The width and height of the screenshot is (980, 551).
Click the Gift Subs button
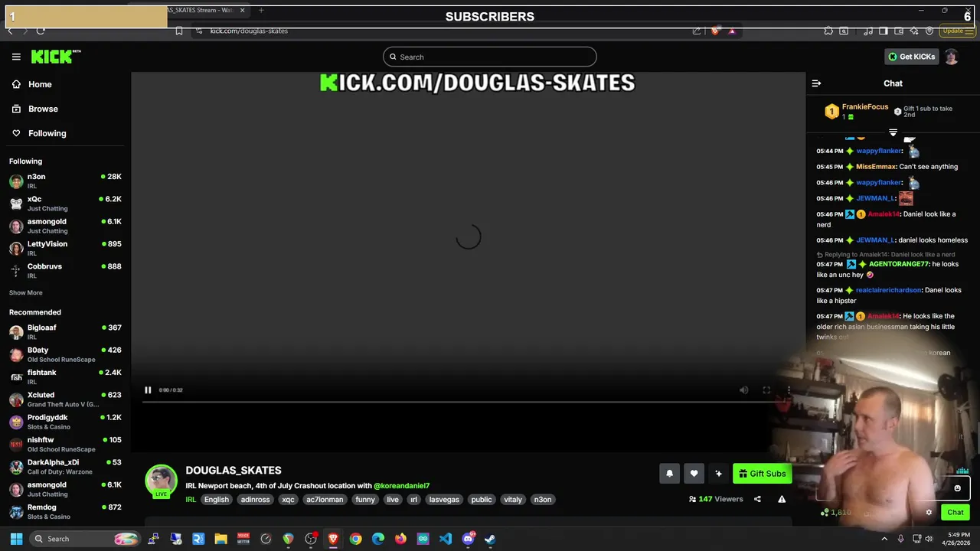click(763, 474)
